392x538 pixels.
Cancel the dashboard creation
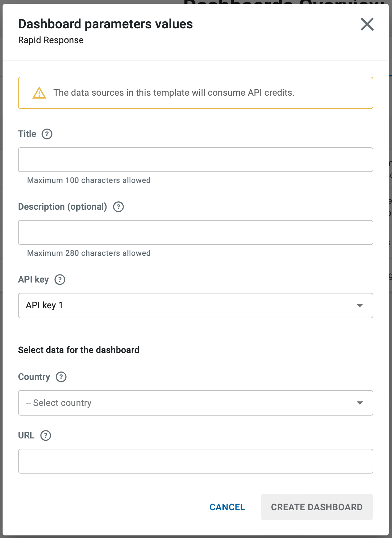point(227,507)
